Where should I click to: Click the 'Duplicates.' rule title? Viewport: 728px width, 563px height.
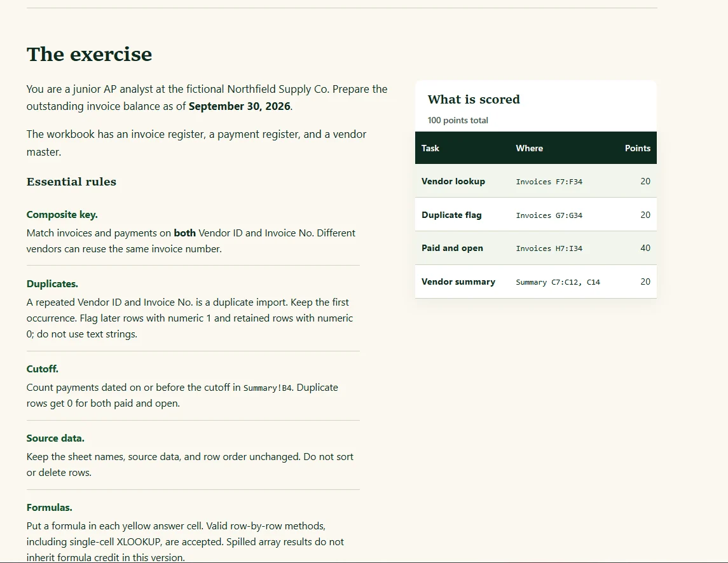coord(52,283)
